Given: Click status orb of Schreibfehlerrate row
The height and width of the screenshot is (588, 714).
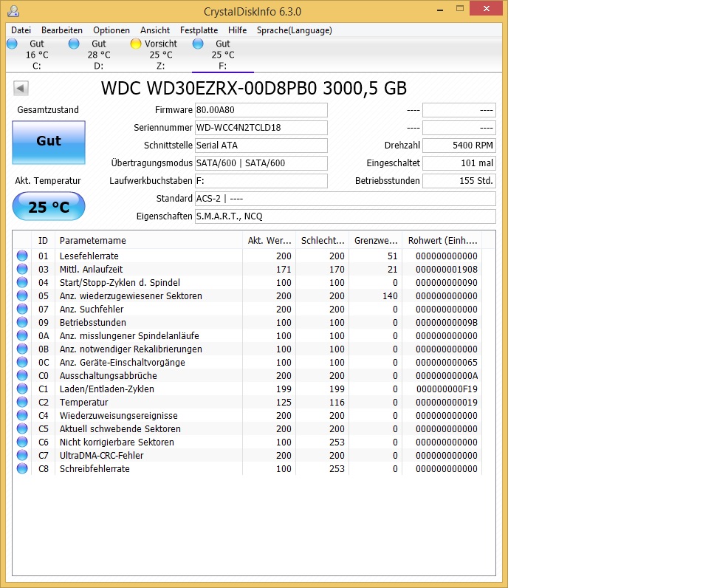Looking at the screenshot, I should (x=22, y=468).
